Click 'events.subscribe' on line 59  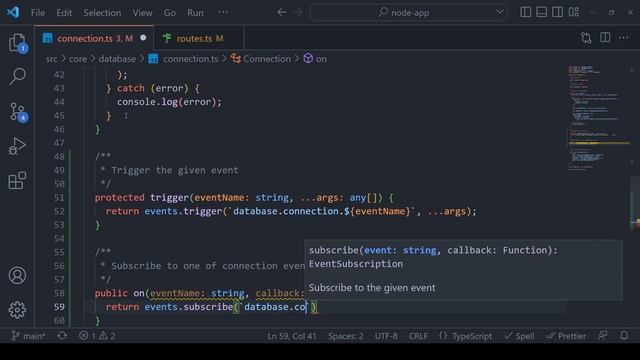tap(189, 307)
